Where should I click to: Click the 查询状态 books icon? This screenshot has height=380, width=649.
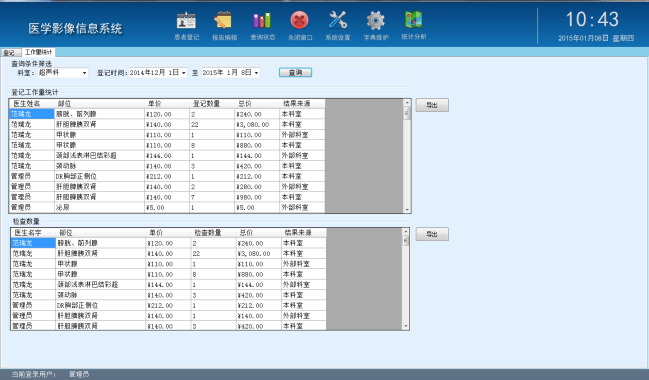262,26
